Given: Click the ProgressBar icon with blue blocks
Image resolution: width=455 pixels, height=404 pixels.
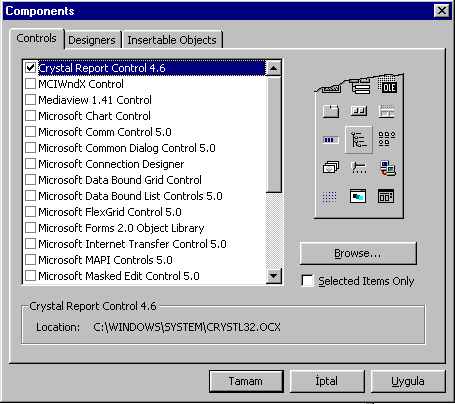Looking at the screenshot, I should tap(331, 140).
